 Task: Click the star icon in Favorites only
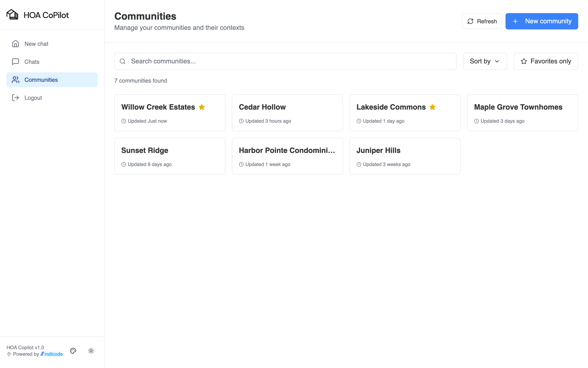tap(524, 61)
